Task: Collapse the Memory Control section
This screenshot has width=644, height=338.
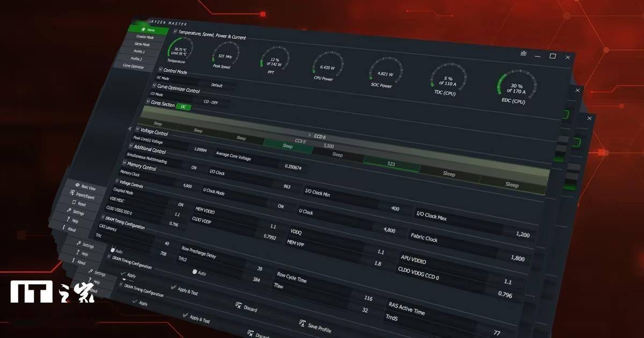Action: 124,163
